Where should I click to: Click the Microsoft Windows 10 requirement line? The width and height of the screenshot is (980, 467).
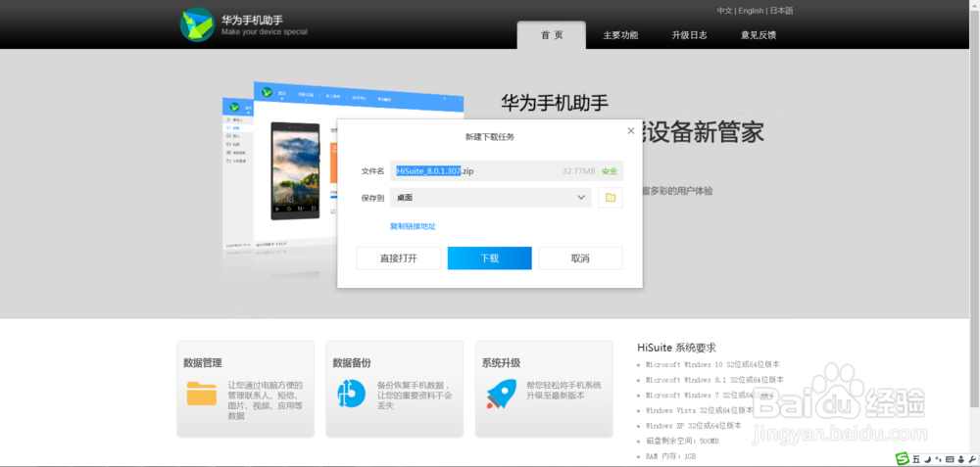point(712,364)
